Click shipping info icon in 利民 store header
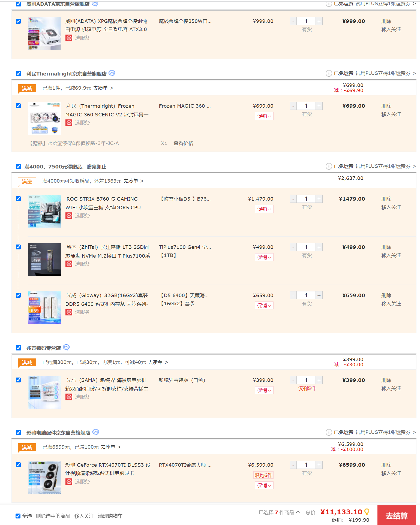Screen dimensions: 420x525 (329, 73)
